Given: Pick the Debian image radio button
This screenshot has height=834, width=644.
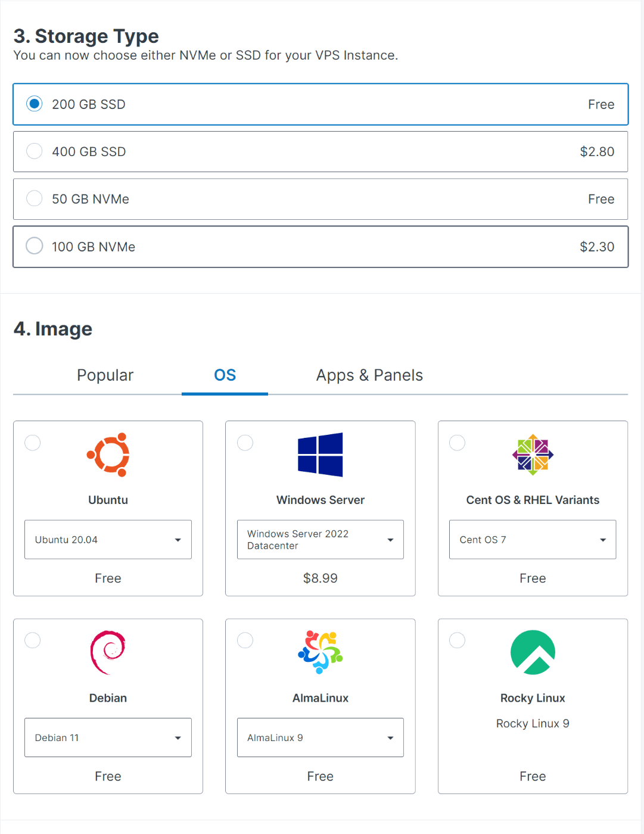Looking at the screenshot, I should (33, 640).
